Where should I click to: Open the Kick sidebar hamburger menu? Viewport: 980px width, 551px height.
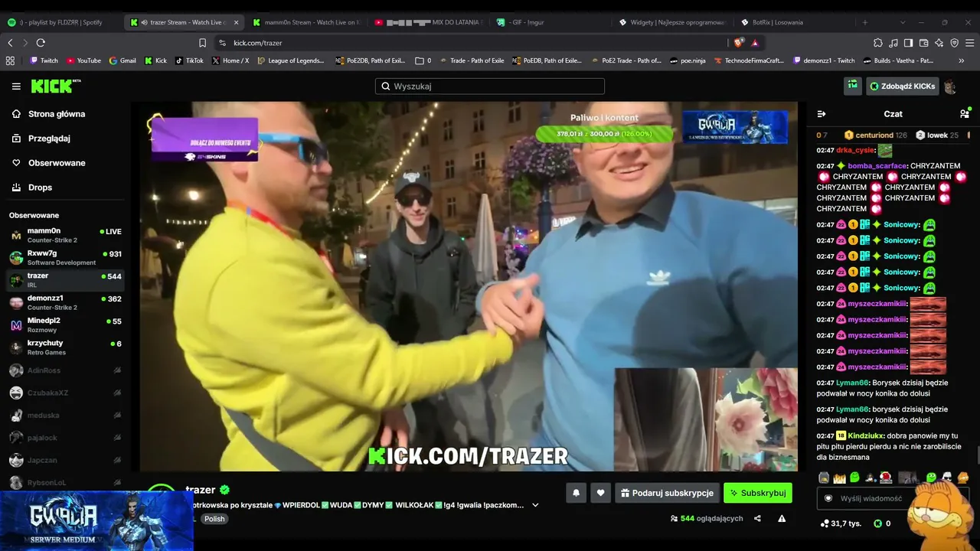(16, 86)
